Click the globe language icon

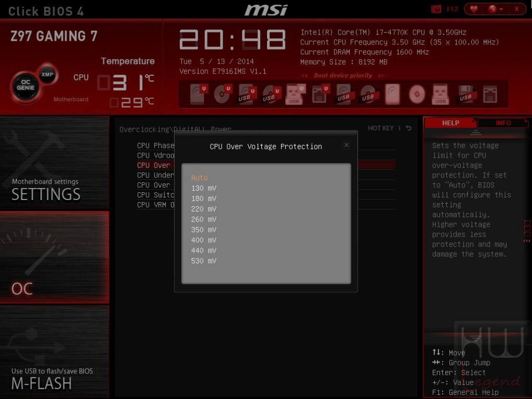tap(492, 9)
